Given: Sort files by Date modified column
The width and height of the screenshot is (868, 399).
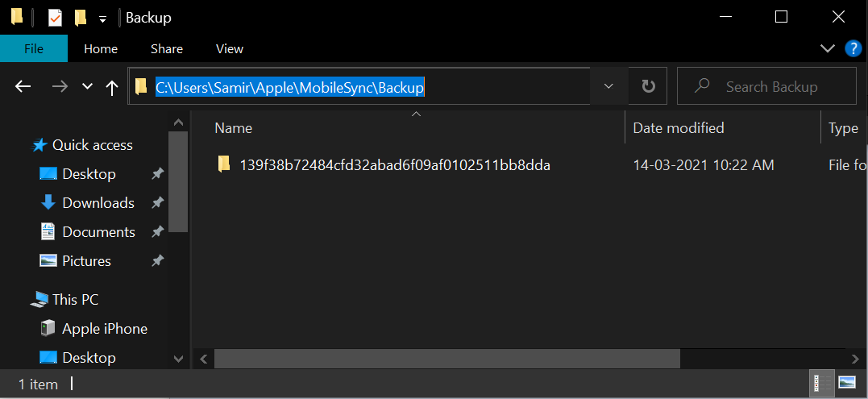Looking at the screenshot, I should coord(679,128).
